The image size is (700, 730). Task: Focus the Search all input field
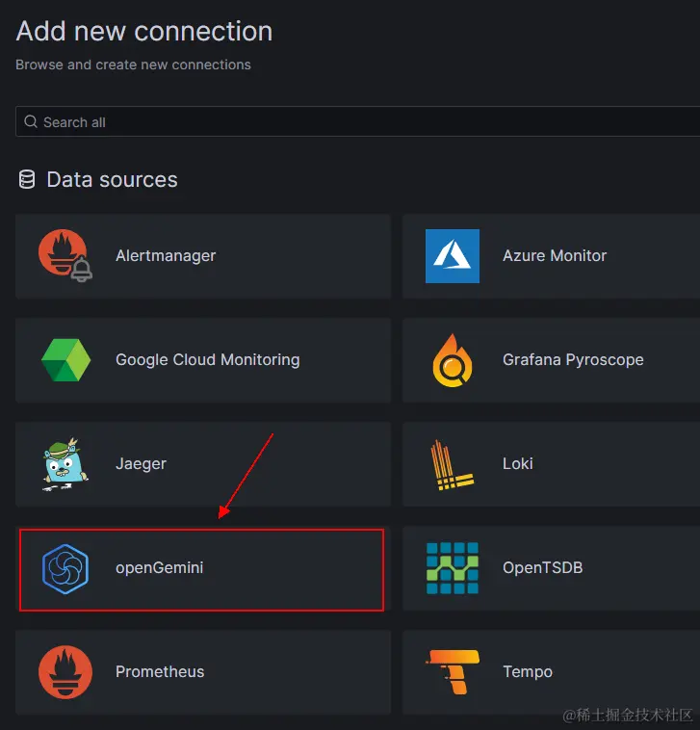point(357,121)
